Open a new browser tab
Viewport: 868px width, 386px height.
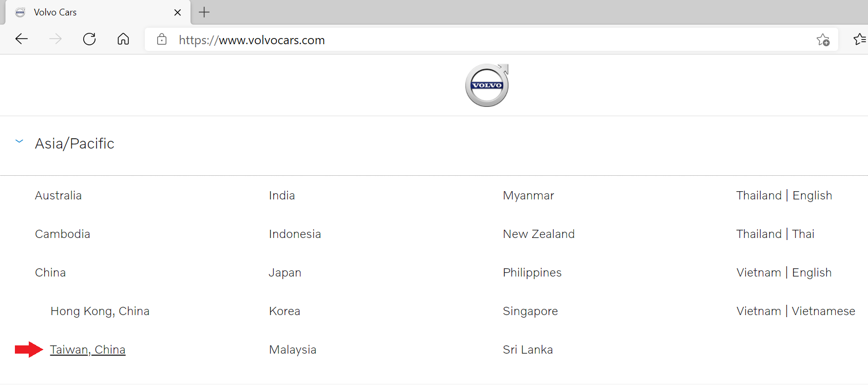204,12
